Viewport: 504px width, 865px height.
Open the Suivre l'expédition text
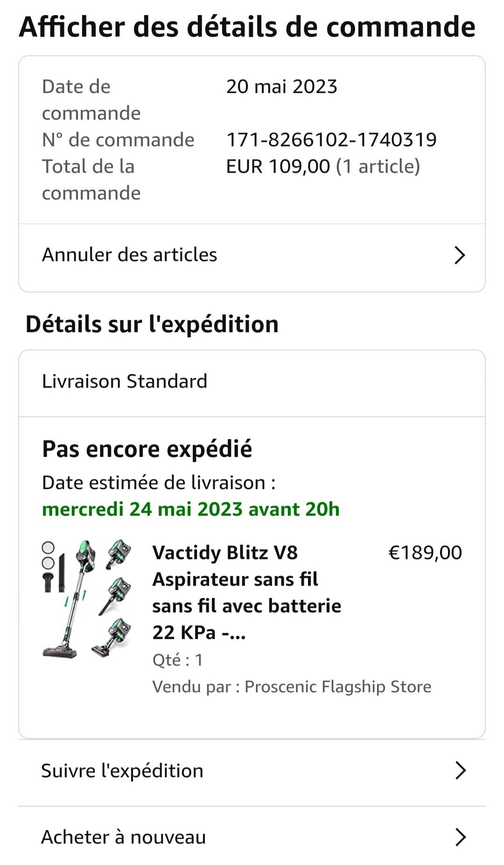(x=122, y=771)
